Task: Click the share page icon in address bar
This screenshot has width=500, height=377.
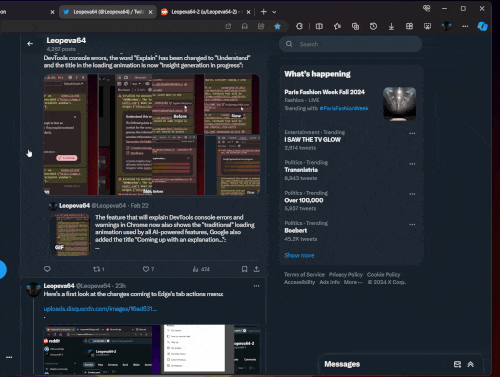Action: coord(261,26)
